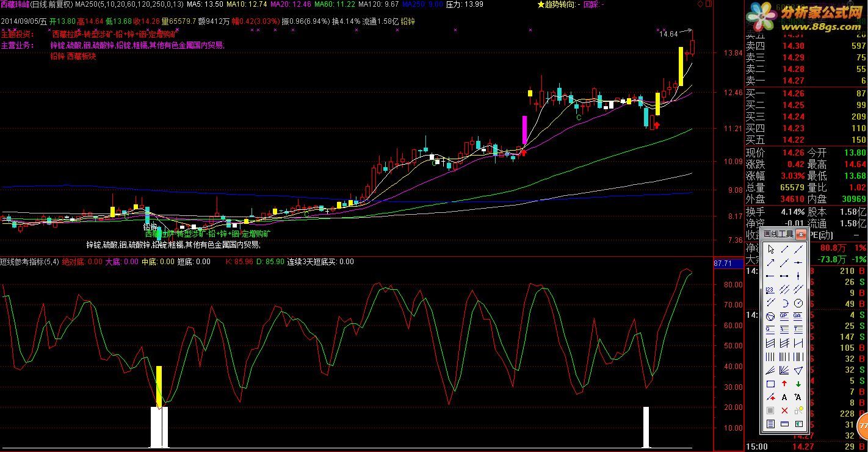This screenshot has width=868, height=452.
Task: Select the arrow with red marker tool
Action: point(770,397)
